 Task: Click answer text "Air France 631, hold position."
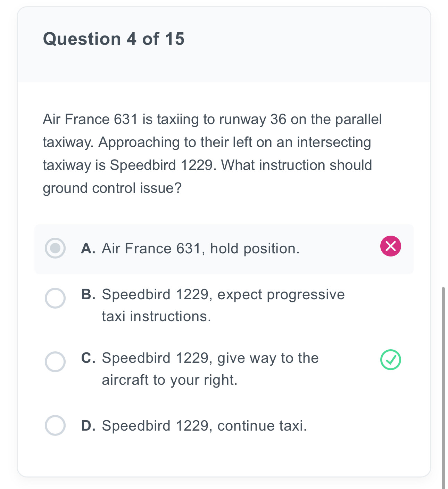(x=200, y=248)
